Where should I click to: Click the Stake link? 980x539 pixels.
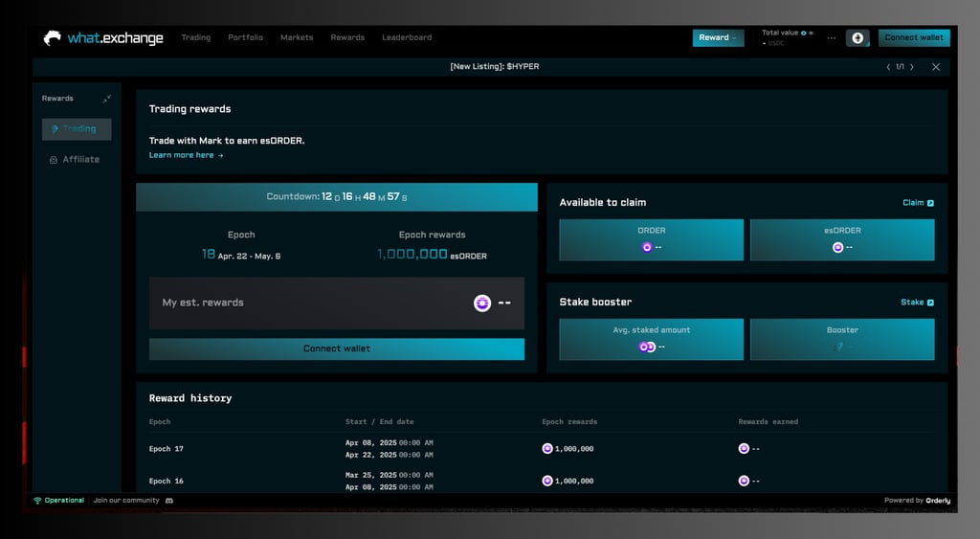[917, 302]
